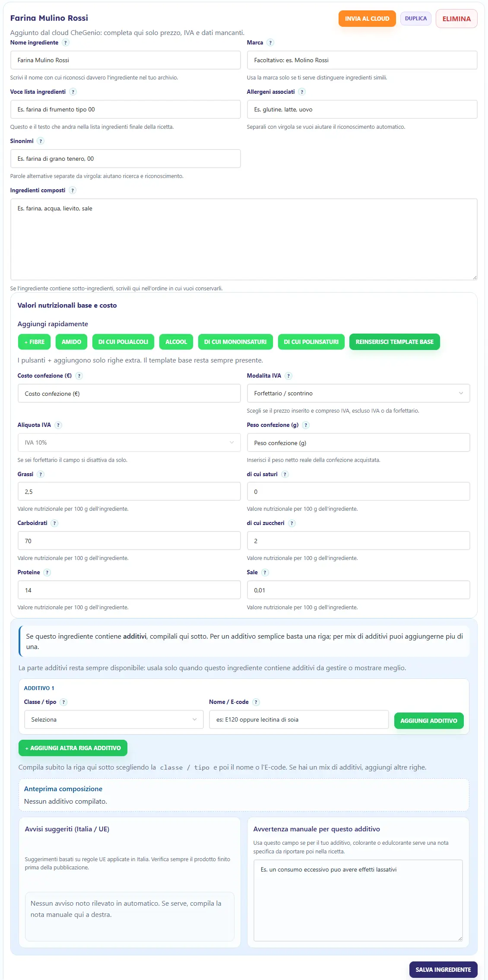This screenshot has height=980, width=488.
Task: Click REINSERISCI TEMPLATE BASE button
Action: point(395,342)
